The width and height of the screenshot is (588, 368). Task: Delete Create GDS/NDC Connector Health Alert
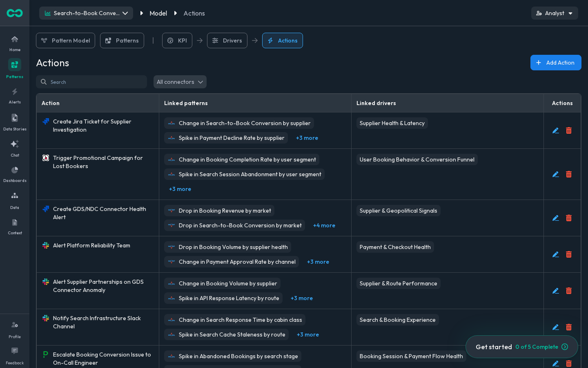click(x=569, y=218)
